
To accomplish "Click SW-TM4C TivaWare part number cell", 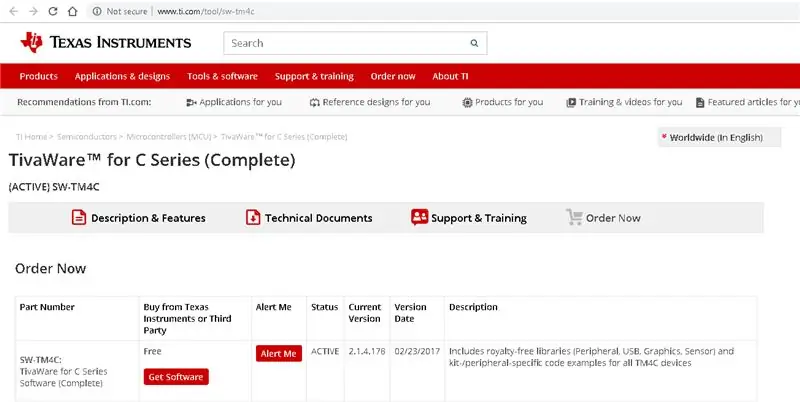I will pyautogui.click(x=64, y=371).
